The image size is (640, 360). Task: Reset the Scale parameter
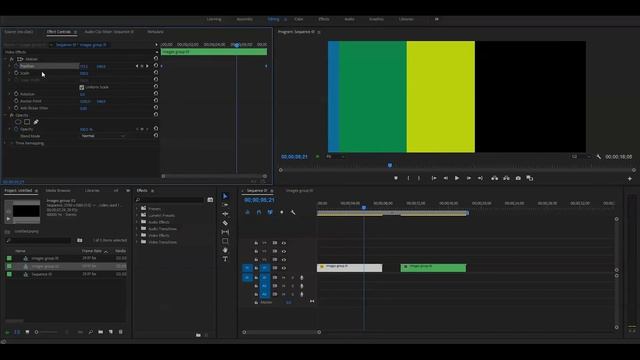(x=156, y=73)
